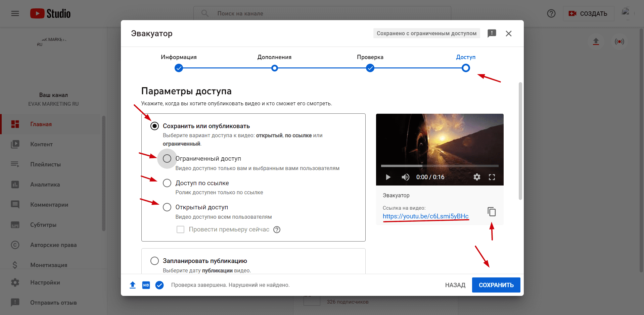Screen dimensions: 644x315
Task: Copy the video link icon
Action: tap(492, 212)
